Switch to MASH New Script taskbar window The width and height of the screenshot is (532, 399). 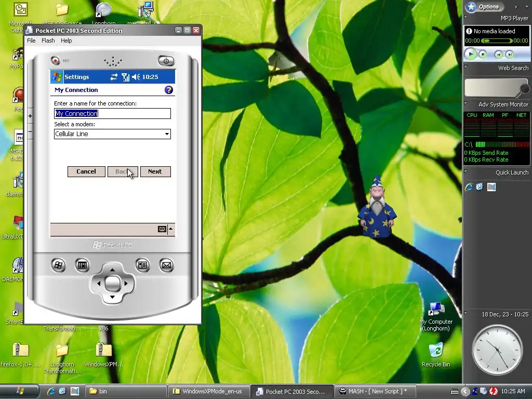[x=376, y=391]
